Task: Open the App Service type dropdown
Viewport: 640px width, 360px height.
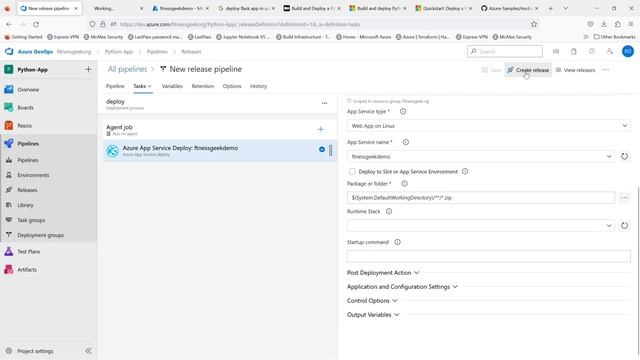Action: (x=489, y=126)
